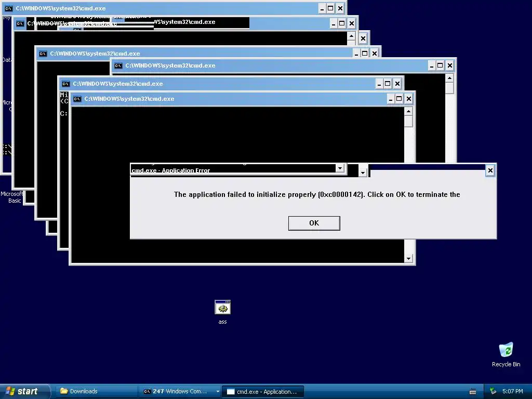The height and width of the screenshot is (399, 532).
Task: Open the Windows Start menu
Action: pos(25,391)
